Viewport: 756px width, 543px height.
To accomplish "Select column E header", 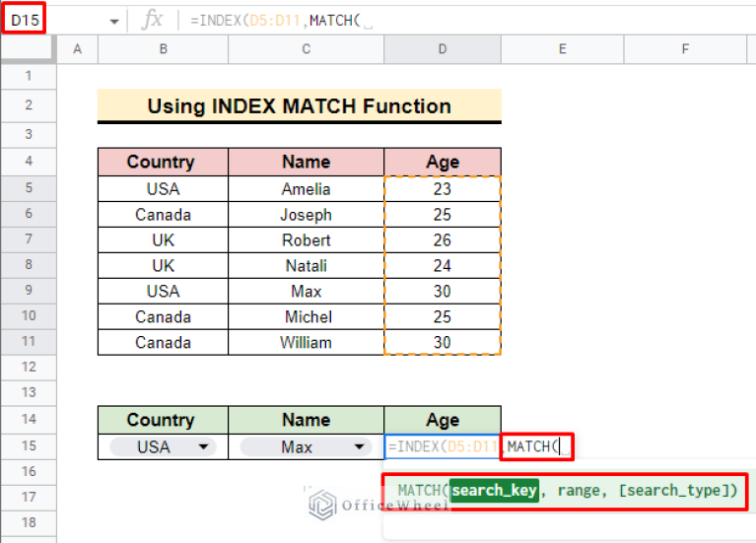I will point(562,48).
